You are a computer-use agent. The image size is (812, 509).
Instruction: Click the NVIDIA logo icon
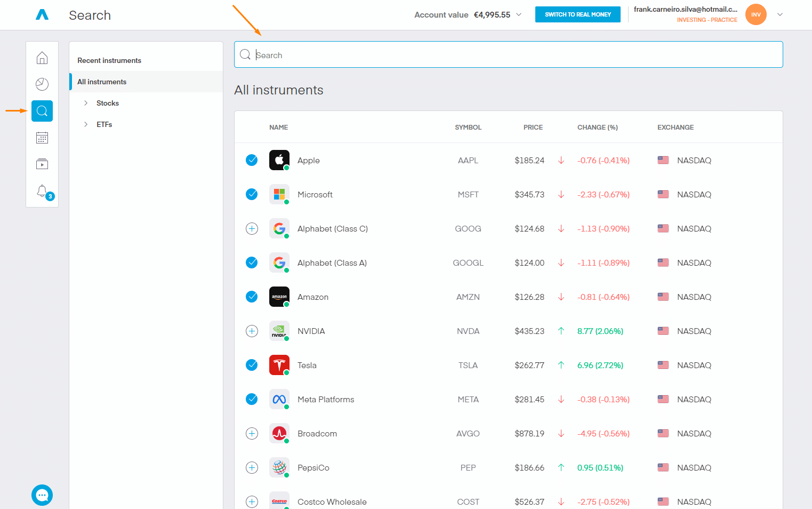279,331
